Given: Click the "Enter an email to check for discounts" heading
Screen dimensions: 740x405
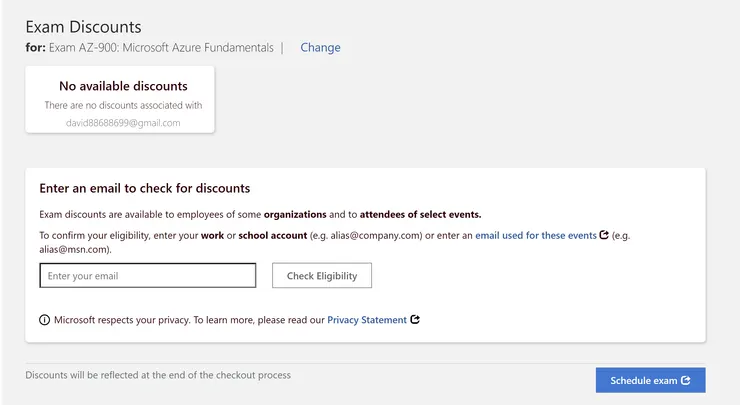Looking at the screenshot, I should point(144,188).
